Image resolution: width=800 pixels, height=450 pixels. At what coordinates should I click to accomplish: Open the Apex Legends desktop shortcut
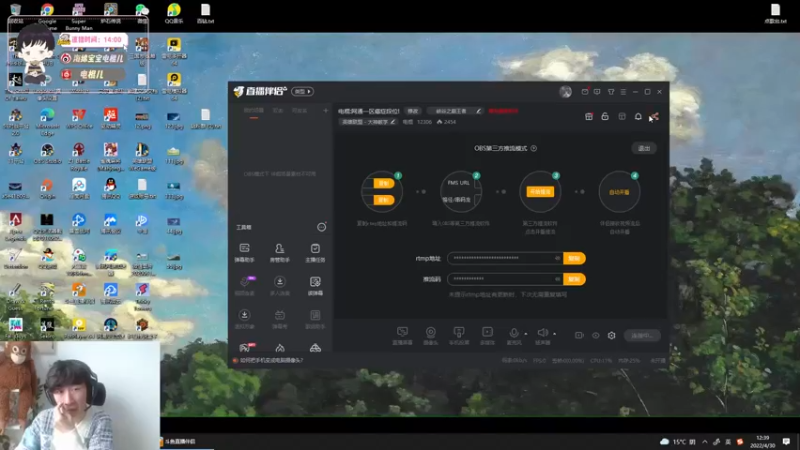(15, 226)
